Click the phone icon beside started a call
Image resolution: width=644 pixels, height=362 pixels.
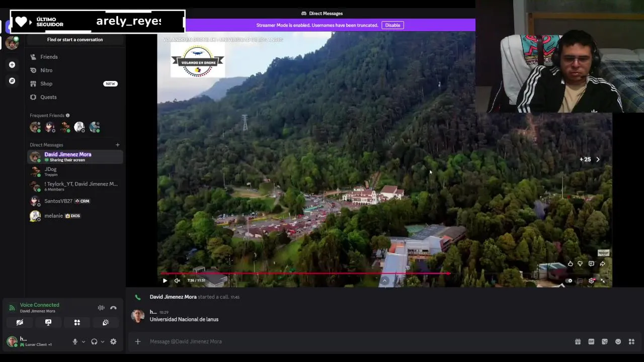[x=137, y=297]
